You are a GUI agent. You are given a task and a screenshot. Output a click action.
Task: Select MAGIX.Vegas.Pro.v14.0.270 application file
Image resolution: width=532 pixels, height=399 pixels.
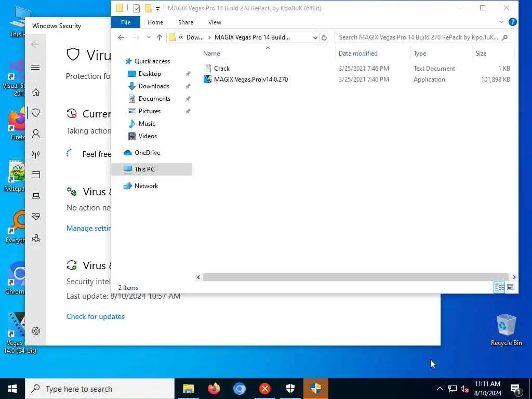click(x=251, y=79)
